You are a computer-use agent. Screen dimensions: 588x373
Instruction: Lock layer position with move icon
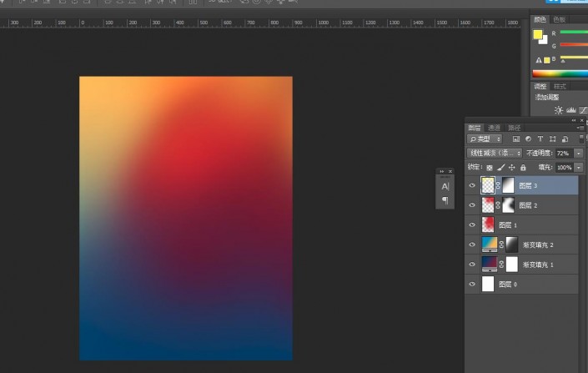[512, 168]
